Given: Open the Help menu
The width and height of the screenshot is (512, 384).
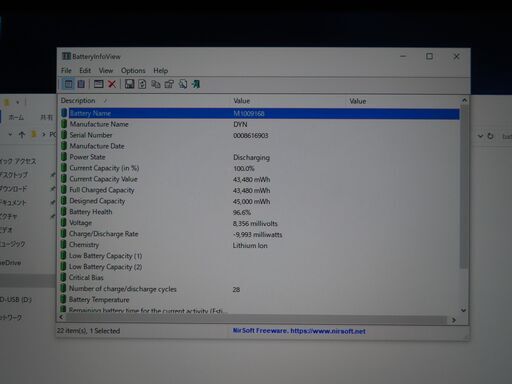Looking at the screenshot, I should (160, 70).
